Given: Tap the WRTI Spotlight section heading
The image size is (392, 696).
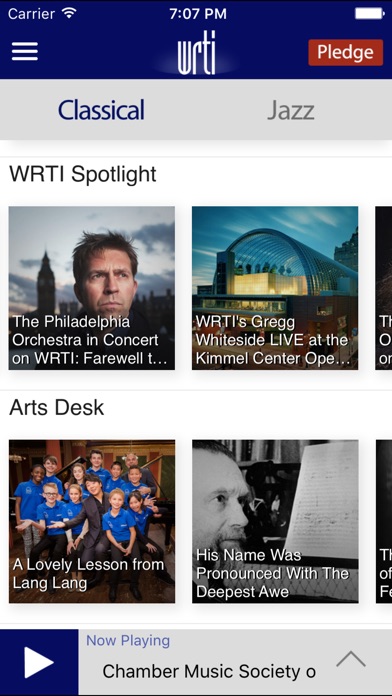Looking at the screenshot, I should [83, 174].
